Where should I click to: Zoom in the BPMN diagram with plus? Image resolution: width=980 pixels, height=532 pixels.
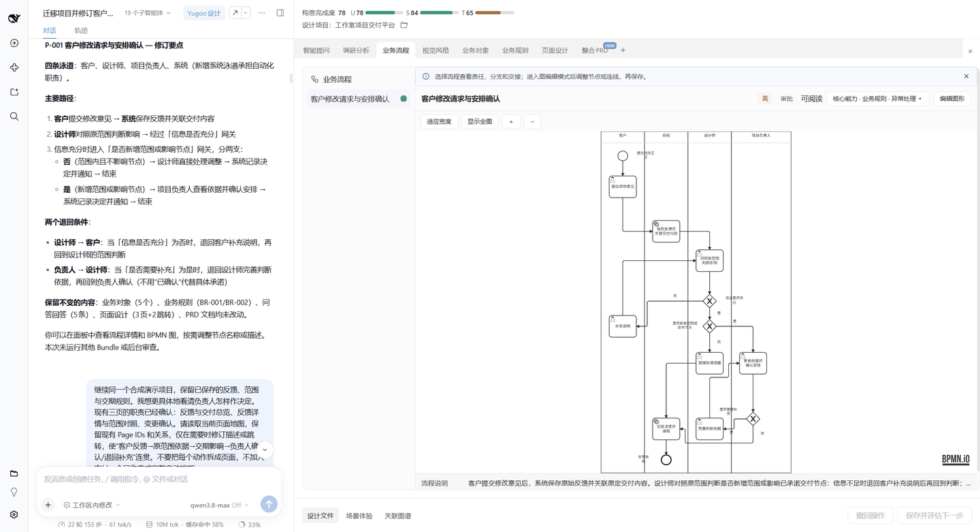coord(511,121)
